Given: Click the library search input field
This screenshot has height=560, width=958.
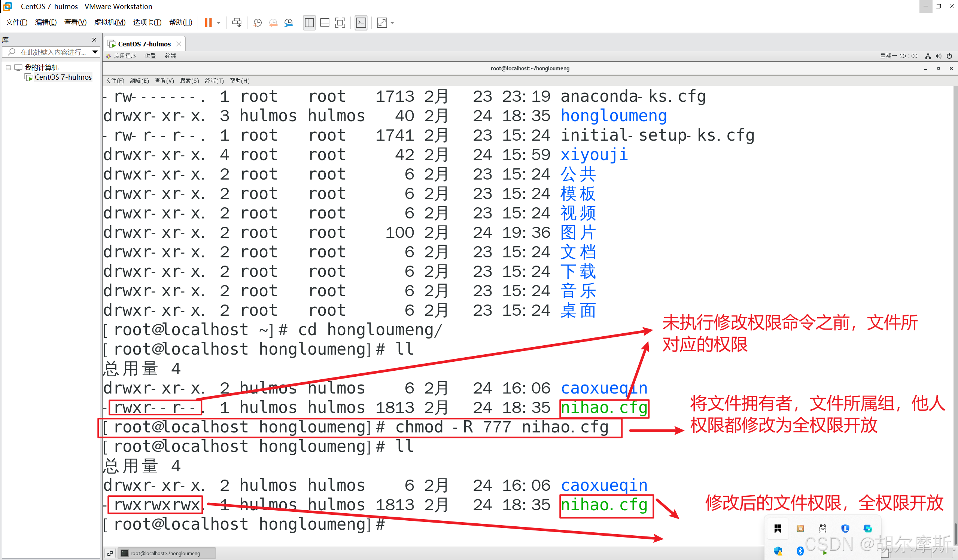Looking at the screenshot, I should (52, 52).
